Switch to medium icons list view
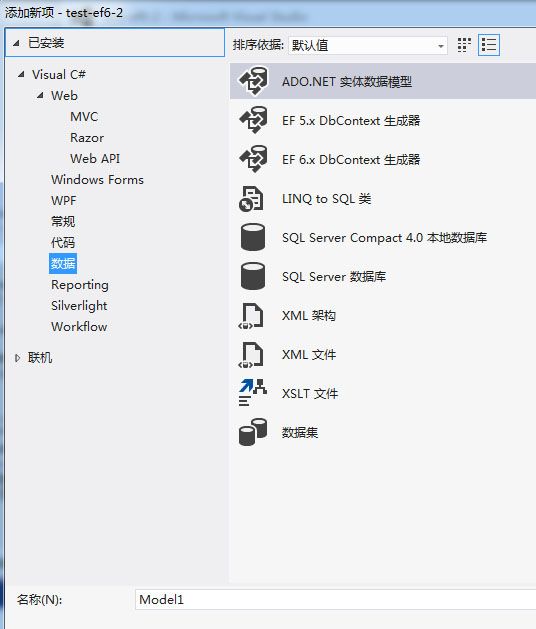This screenshot has height=629, width=536. pyautogui.click(x=489, y=45)
